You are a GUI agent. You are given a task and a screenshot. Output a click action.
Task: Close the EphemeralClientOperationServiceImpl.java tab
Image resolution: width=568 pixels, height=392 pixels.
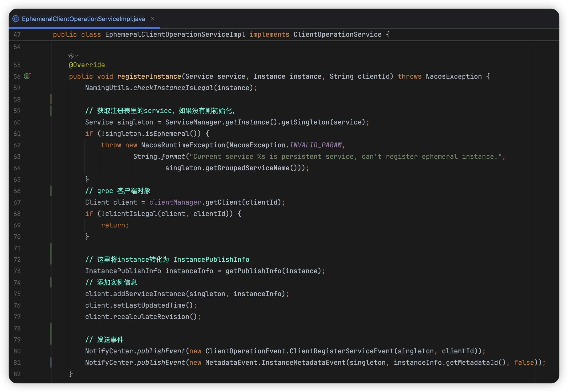click(x=153, y=19)
